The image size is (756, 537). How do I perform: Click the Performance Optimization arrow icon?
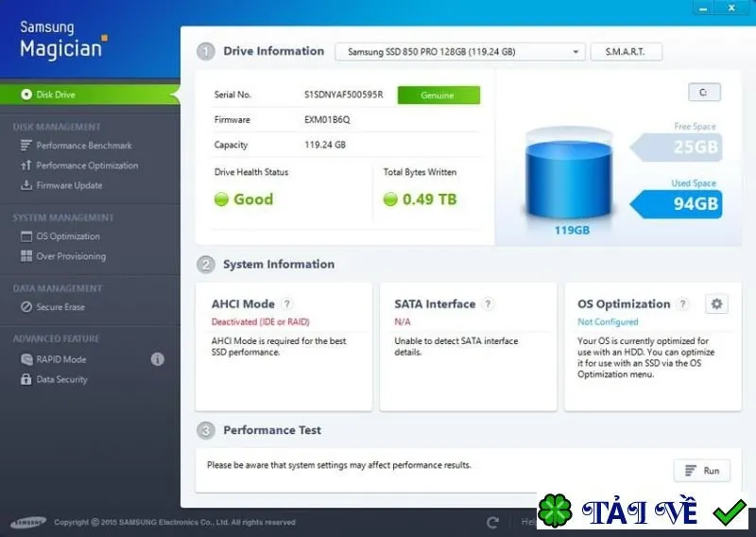coord(26,165)
